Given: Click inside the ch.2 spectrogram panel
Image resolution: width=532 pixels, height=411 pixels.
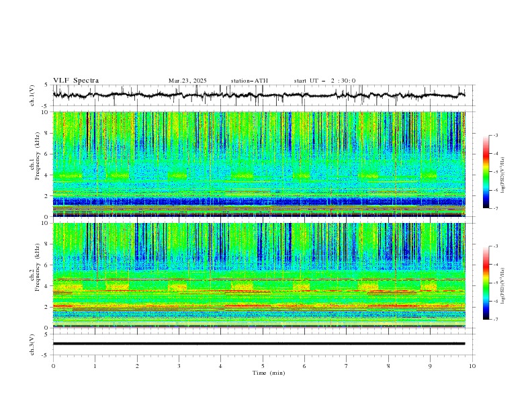Looking at the screenshot, I should (x=259, y=275).
